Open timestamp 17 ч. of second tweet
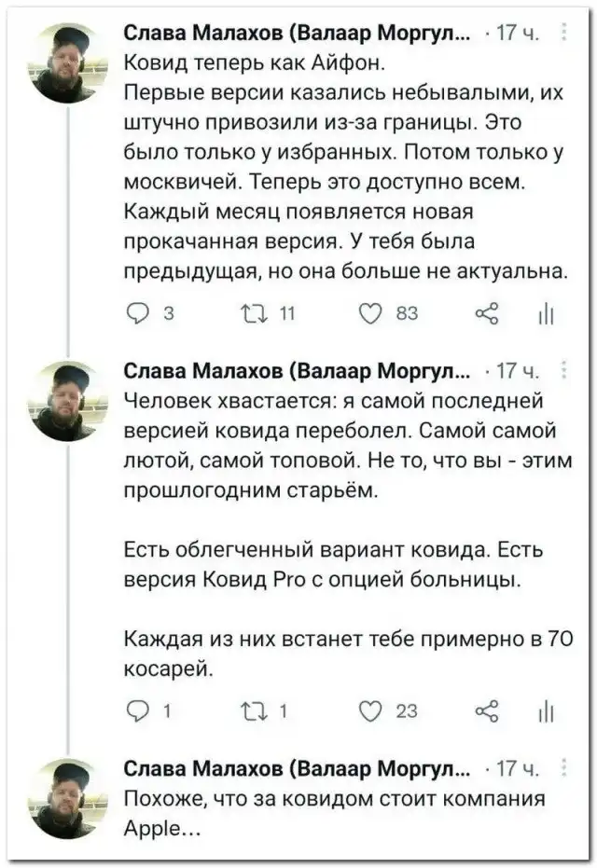The height and width of the screenshot is (868, 597). [x=517, y=372]
